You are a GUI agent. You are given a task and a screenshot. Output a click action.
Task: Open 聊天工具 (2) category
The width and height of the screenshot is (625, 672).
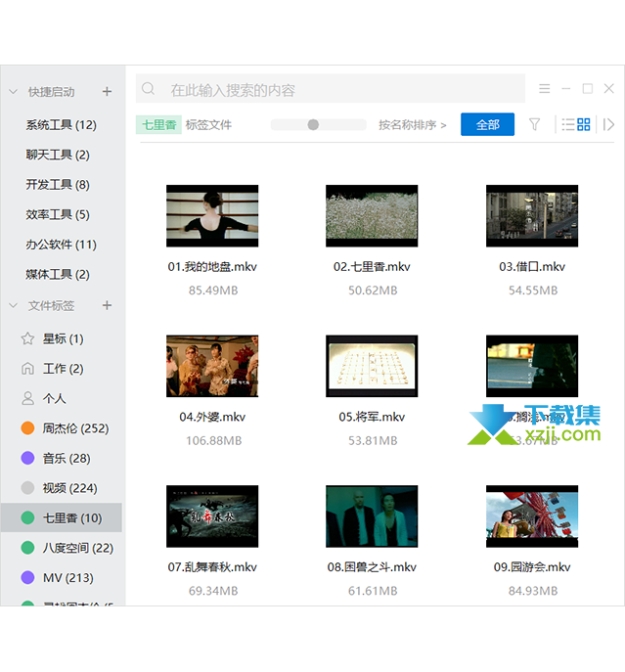click(58, 155)
